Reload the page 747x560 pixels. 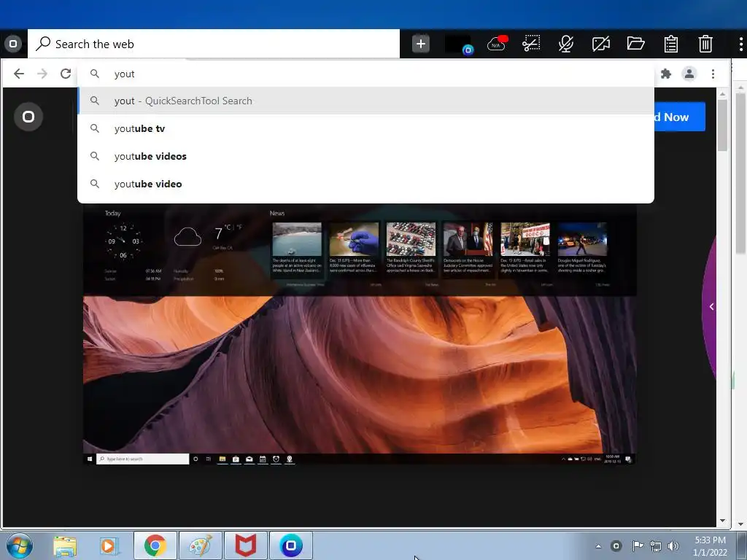[66, 74]
